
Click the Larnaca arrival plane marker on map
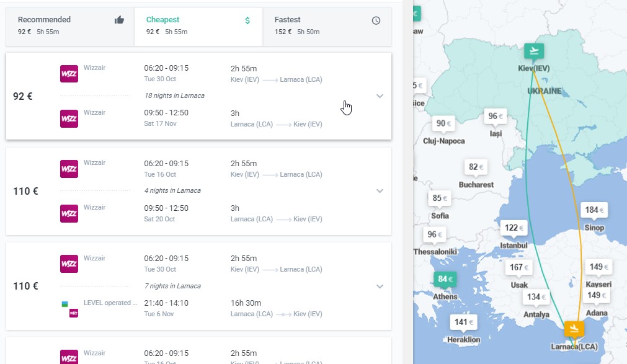(574, 329)
